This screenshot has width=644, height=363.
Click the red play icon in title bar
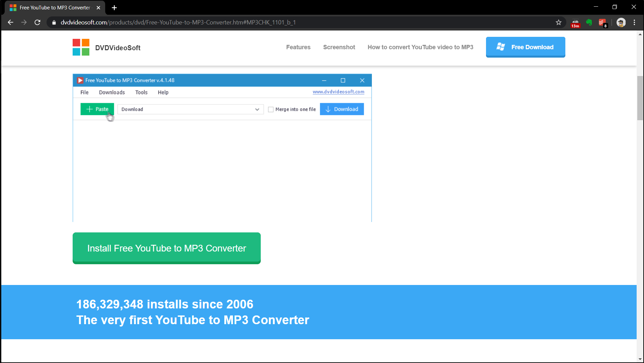tap(80, 80)
